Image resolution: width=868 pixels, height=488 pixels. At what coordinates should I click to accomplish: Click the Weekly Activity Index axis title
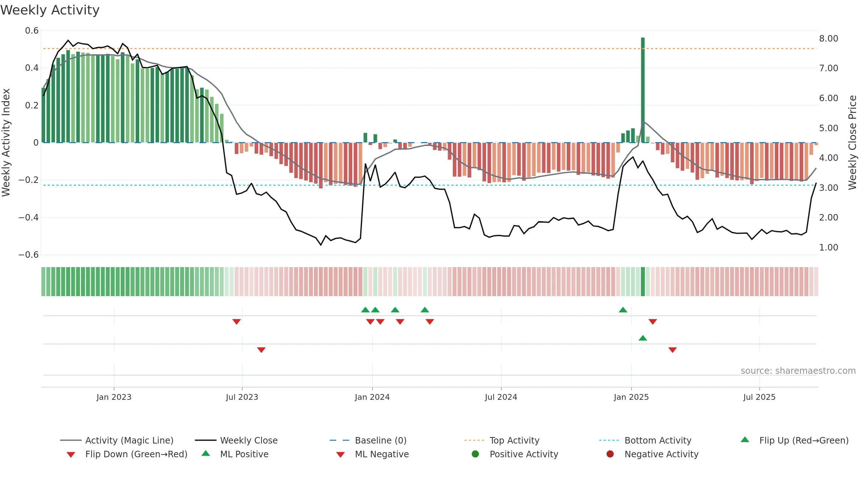pos(6,142)
